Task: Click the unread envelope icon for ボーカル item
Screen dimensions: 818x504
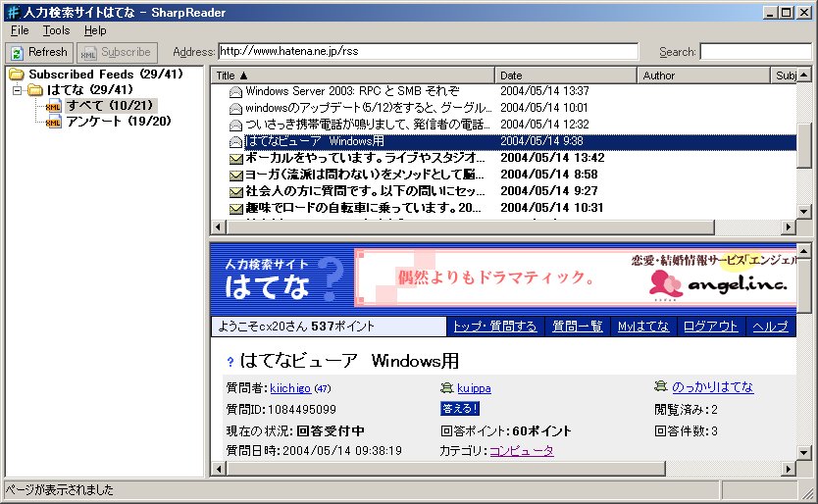Action: [235, 158]
